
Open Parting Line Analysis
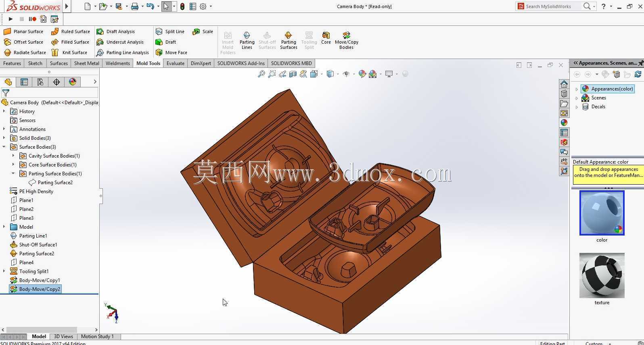click(123, 53)
